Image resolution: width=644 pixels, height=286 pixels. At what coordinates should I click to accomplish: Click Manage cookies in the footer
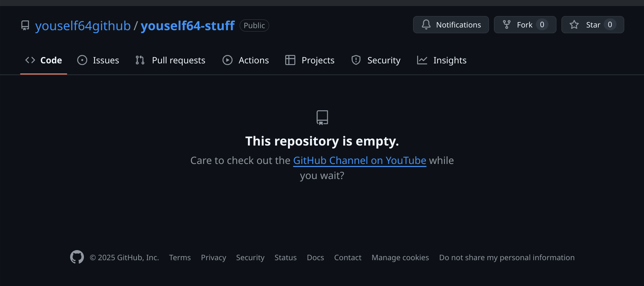click(x=400, y=258)
